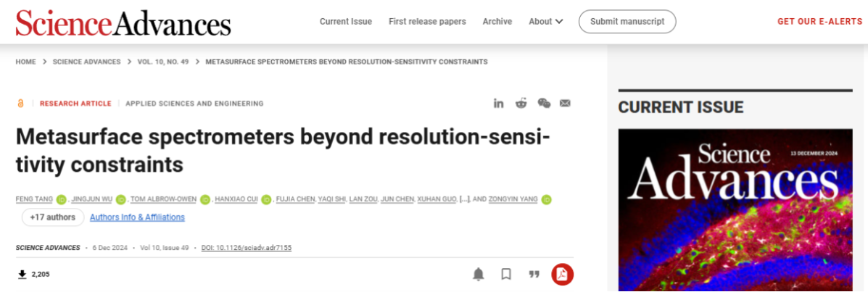Share article via WeChat icon
Image resolution: width=868 pixels, height=292 pixels.
[544, 103]
